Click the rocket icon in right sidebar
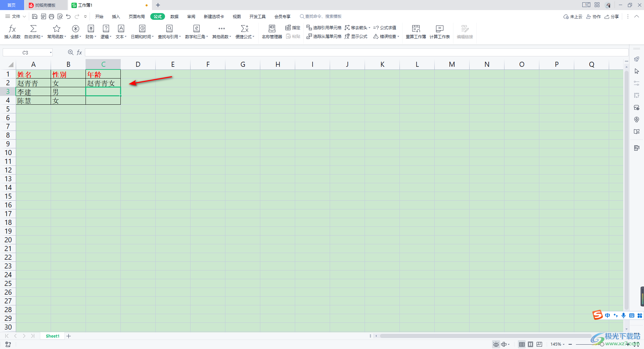The image size is (644, 349). [x=637, y=59]
